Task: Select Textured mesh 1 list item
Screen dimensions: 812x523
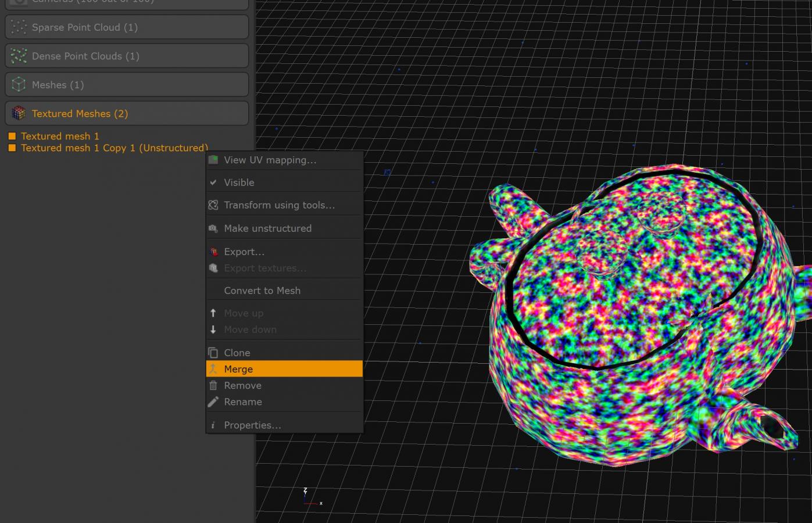Action: [x=60, y=136]
